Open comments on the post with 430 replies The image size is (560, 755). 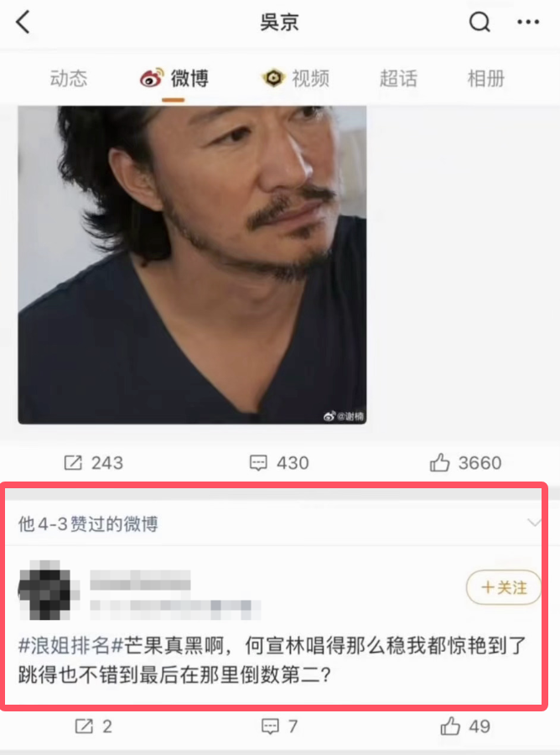click(279, 463)
